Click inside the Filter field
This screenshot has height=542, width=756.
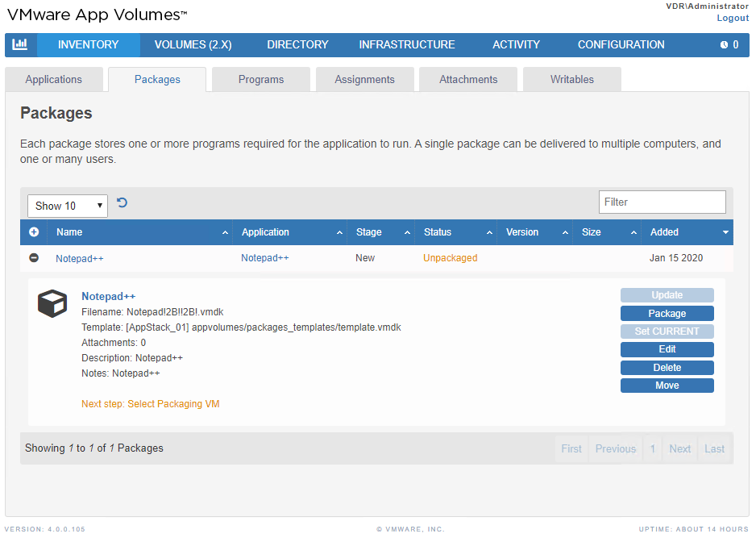[x=662, y=202]
